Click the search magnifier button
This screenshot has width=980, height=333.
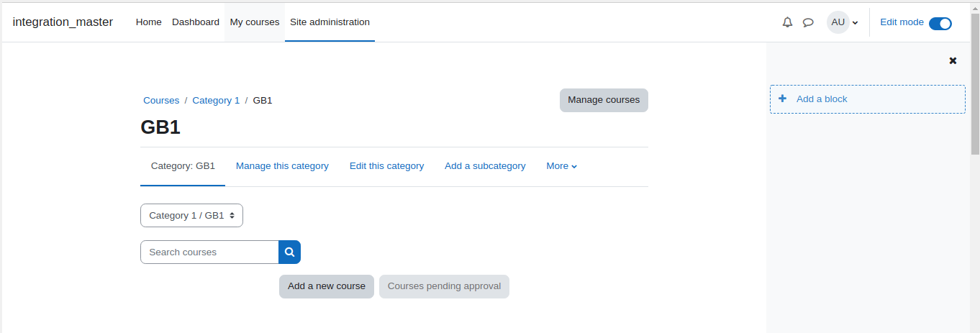289,252
